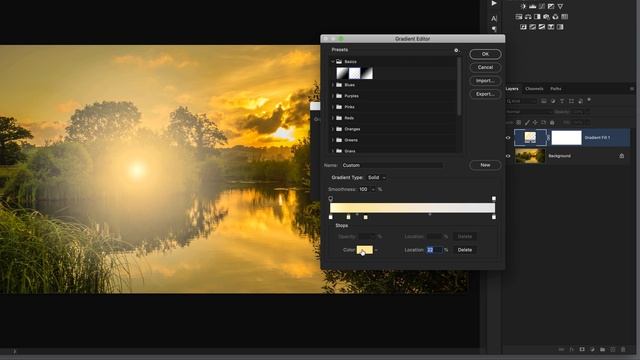The height and width of the screenshot is (360, 640).
Task: Click the Add Layer Style fx icon
Action: click(571, 349)
